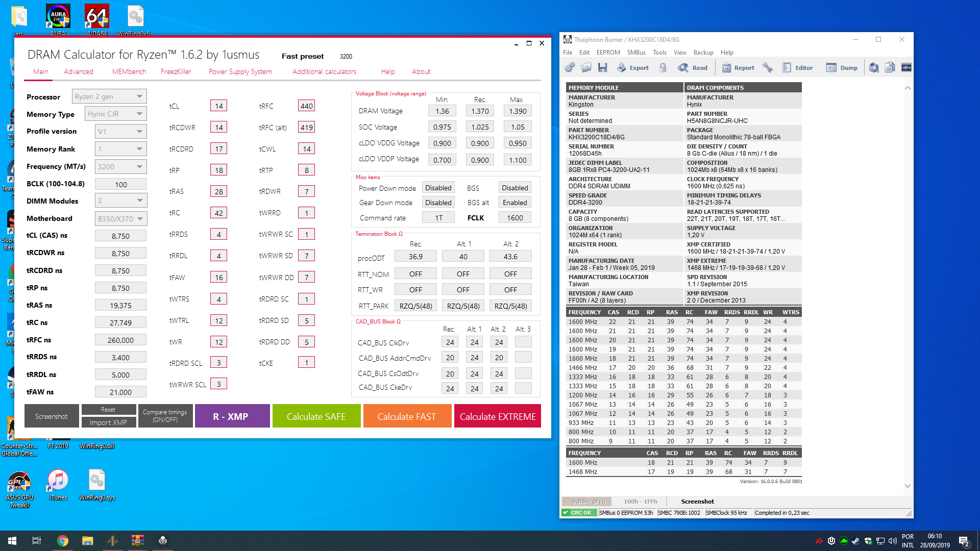This screenshot has height=551, width=980.
Task: Click the network tray icon
Action: (880, 541)
